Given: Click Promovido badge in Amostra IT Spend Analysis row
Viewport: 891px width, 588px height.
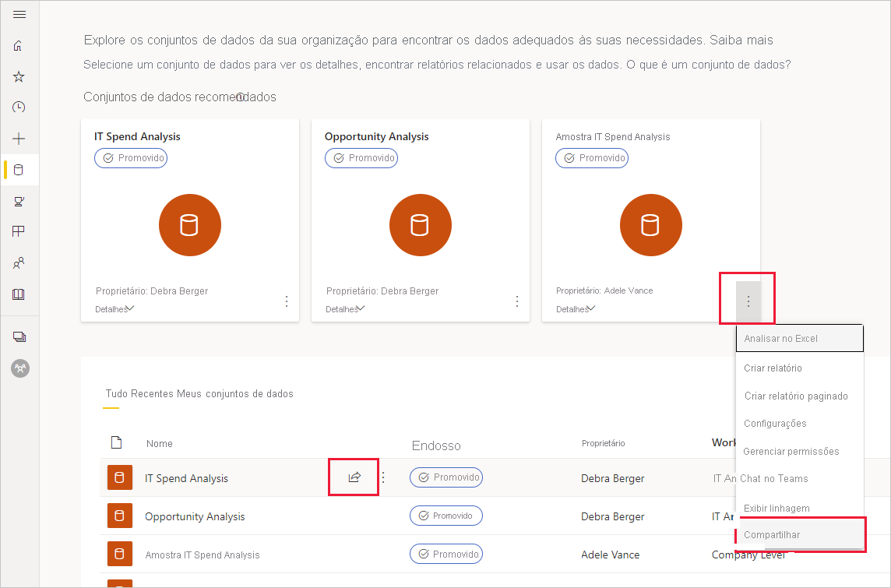Looking at the screenshot, I should (x=446, y=554).
